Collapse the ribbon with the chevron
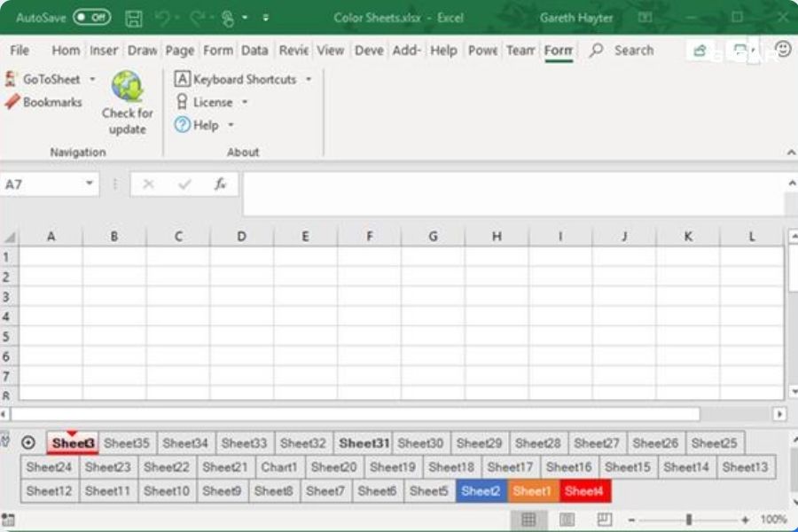This screenshot has width=798, height=532. coord(792,153)
